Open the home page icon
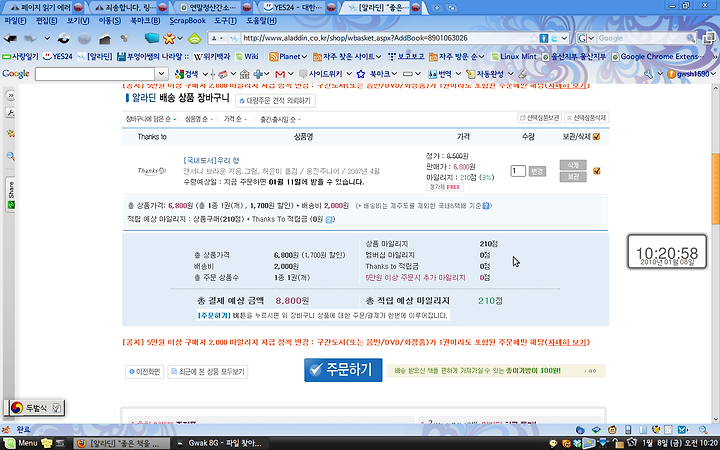Viewport: 720px width, 450px height. pos(105,39)
